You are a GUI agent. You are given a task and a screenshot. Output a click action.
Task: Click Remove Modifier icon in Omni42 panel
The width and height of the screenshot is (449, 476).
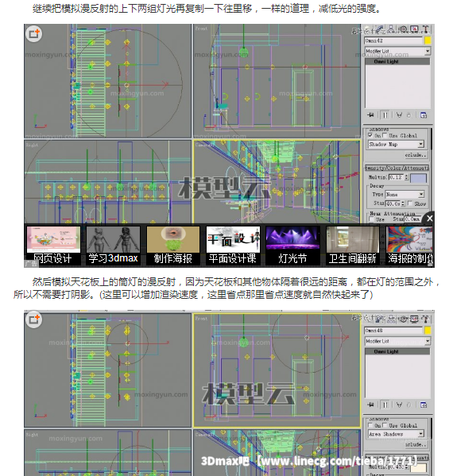pyautogui.click(x=408, y=115)
